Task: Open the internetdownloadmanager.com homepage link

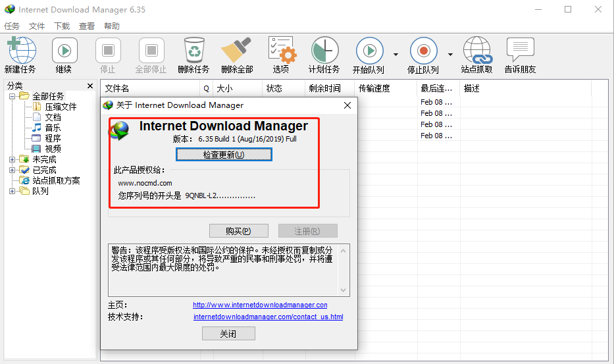Action: click(260, 305)
